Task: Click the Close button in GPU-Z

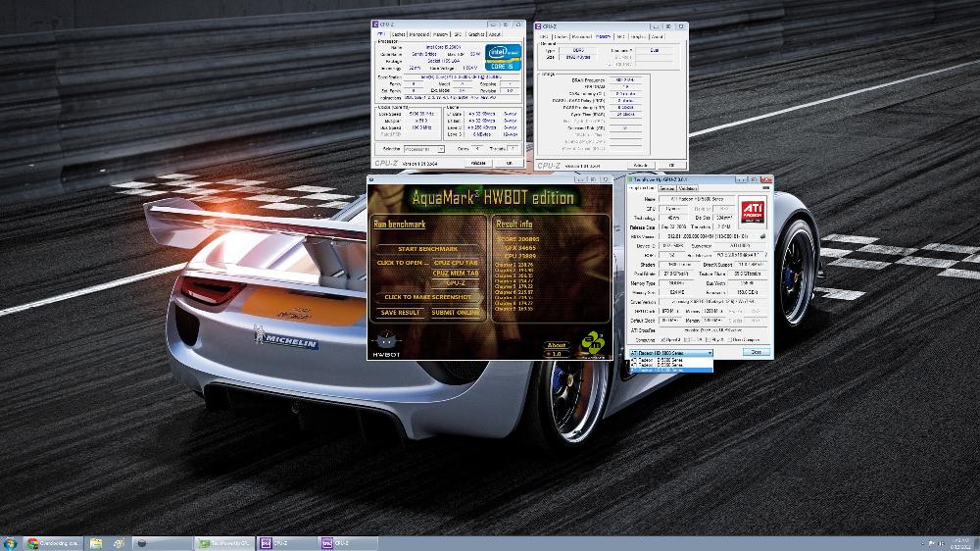Action: [757, 353]
